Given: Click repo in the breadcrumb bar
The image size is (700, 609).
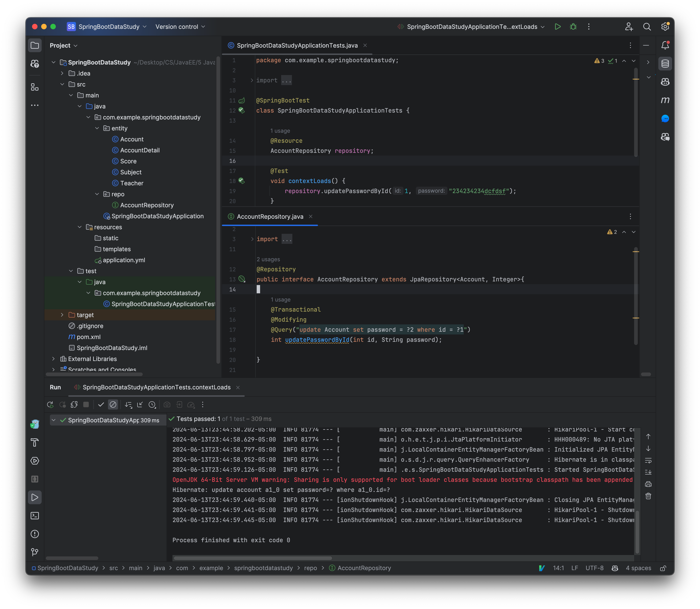Looking at the screenshot, I should pyautogui.click(x=310, y=568).
